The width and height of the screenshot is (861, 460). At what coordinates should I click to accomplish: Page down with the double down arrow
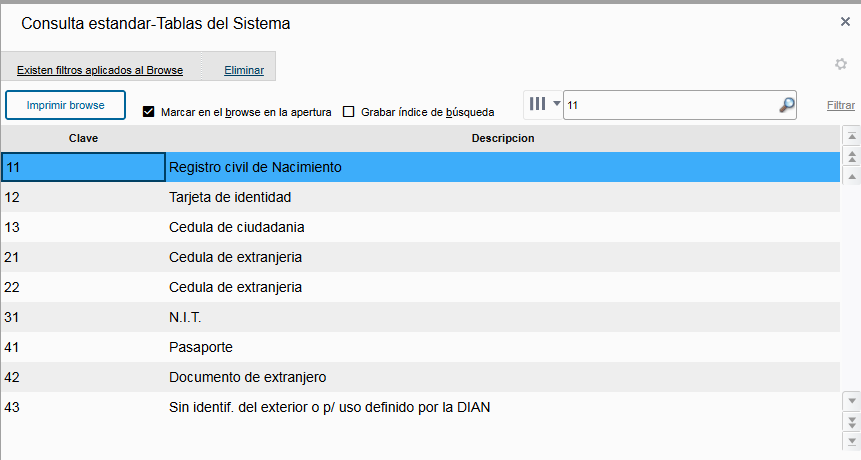852,420
